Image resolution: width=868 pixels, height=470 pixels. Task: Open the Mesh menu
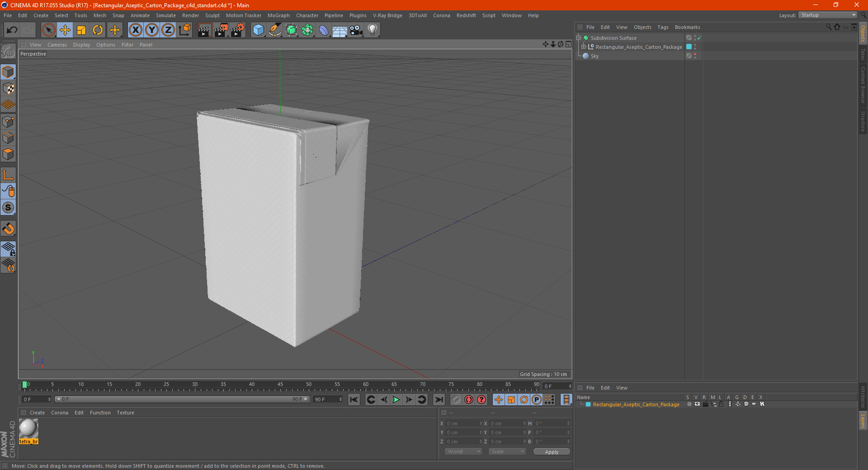(x=99, y=15)
